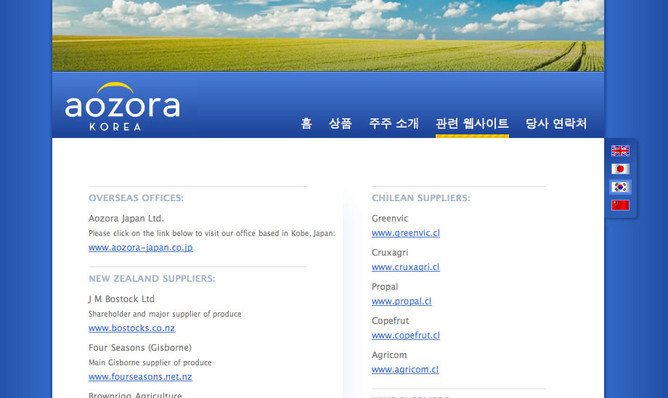The width and height of the screenshot is (668, 398).
Task: Click the Kobe, Japan office description
Action: pos(212,234)
